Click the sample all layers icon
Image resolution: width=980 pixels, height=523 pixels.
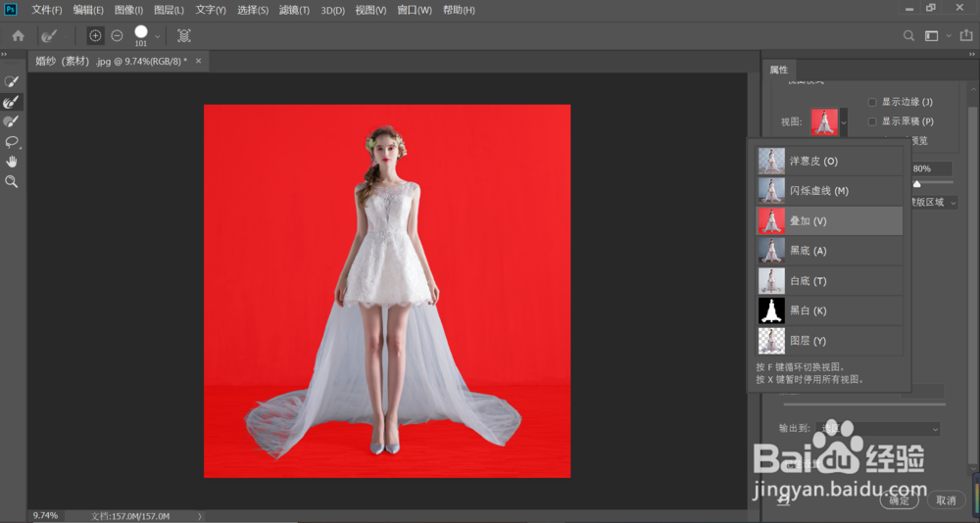pos(184,36)
